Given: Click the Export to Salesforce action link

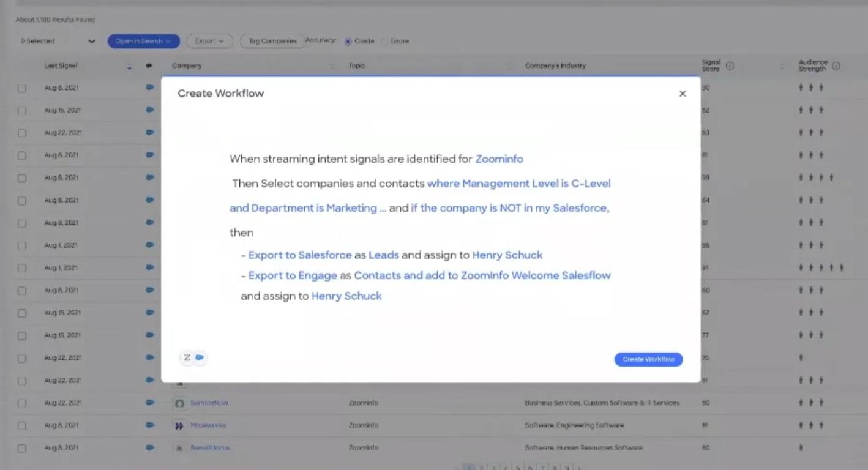Looking at the screenshot, I should 300,255.
